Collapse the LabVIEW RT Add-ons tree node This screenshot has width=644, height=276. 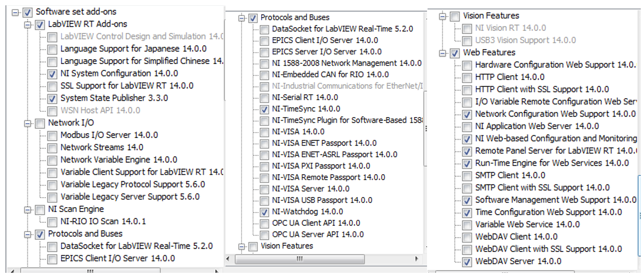click(x=28, y=25)
